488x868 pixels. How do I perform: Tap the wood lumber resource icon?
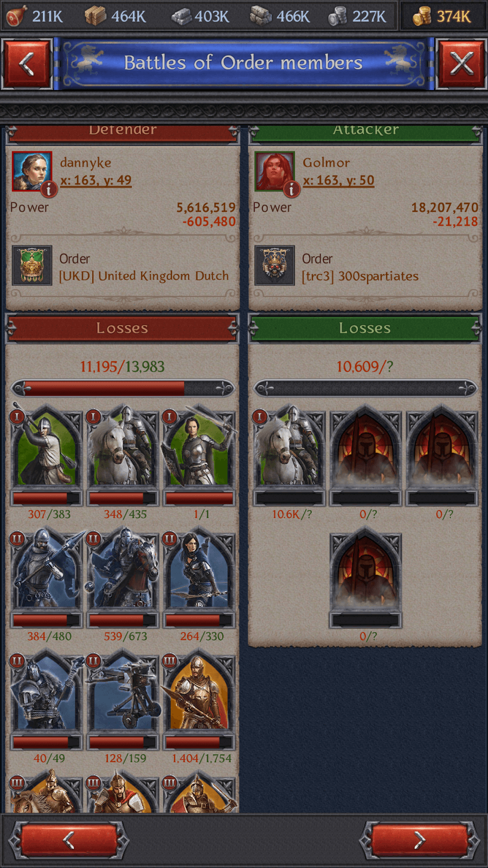(x=95, y=16)
